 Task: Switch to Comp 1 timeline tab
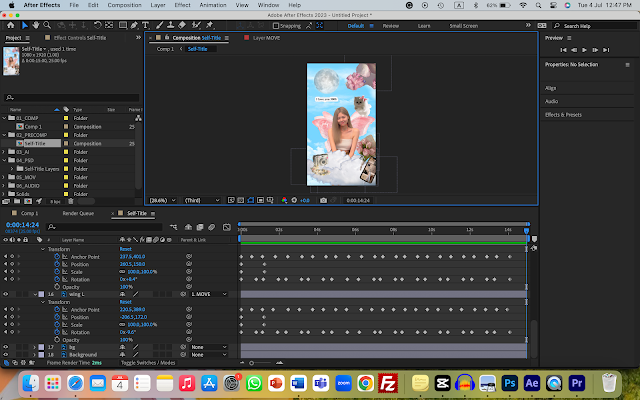29,213
